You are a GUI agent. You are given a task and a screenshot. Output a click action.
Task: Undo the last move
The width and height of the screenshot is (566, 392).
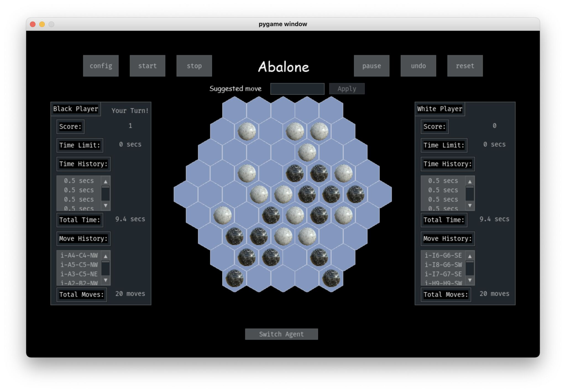click(418, 66)
